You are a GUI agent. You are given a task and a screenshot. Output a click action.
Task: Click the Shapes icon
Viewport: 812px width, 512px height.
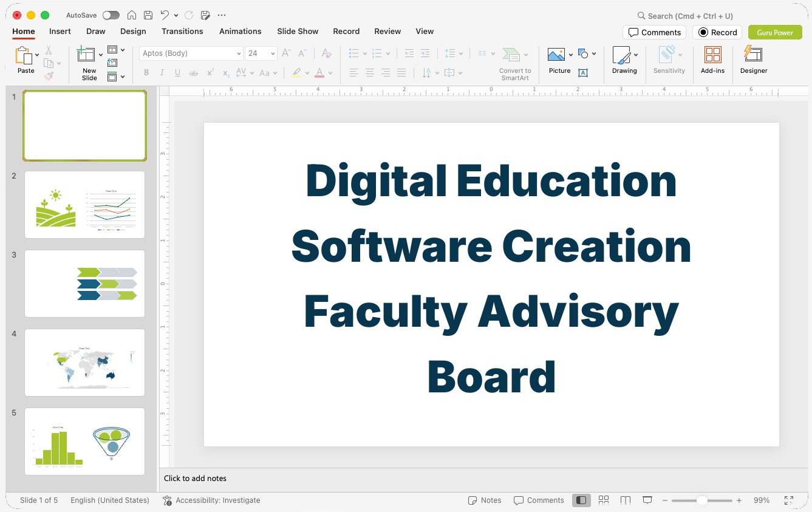tap(583, 54)
